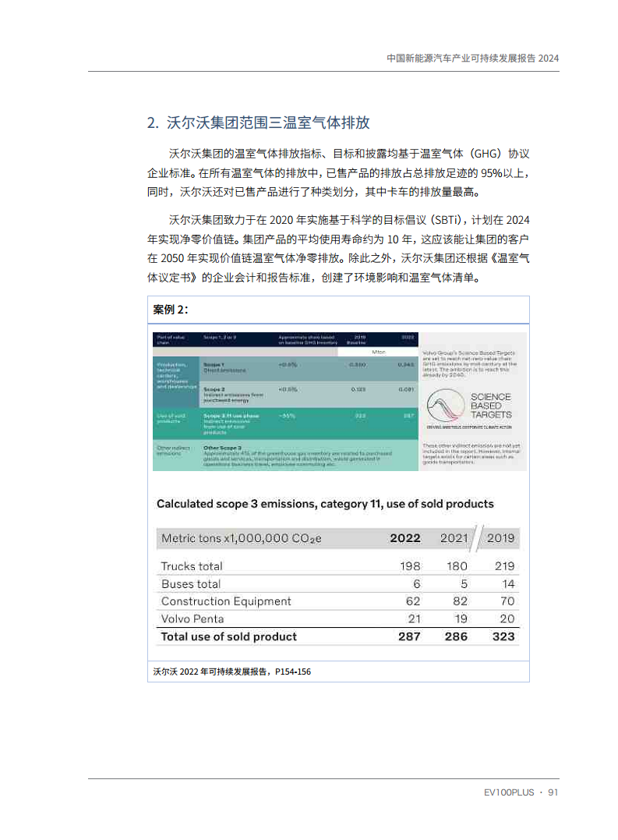Click the Trucks total value 198
The image size is (618, 840).
tap(411, 566)
